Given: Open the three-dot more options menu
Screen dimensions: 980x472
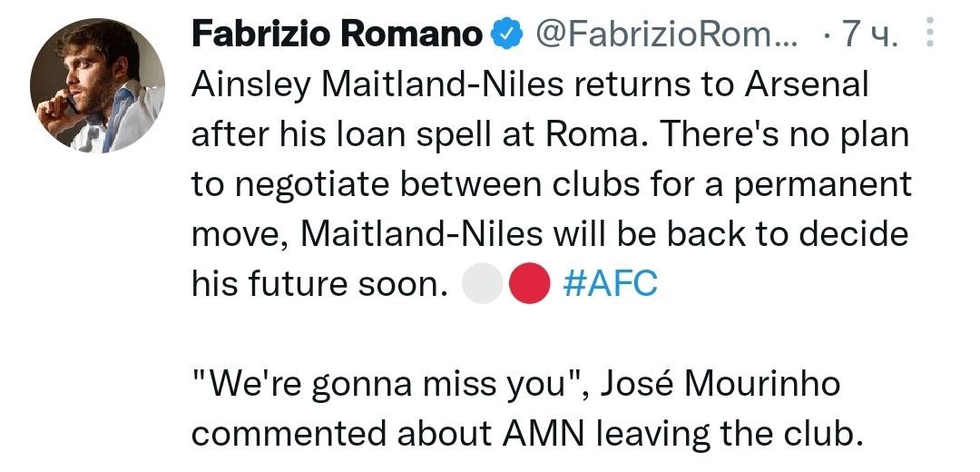Looking at the screenshot, I should tap(928, 35).
